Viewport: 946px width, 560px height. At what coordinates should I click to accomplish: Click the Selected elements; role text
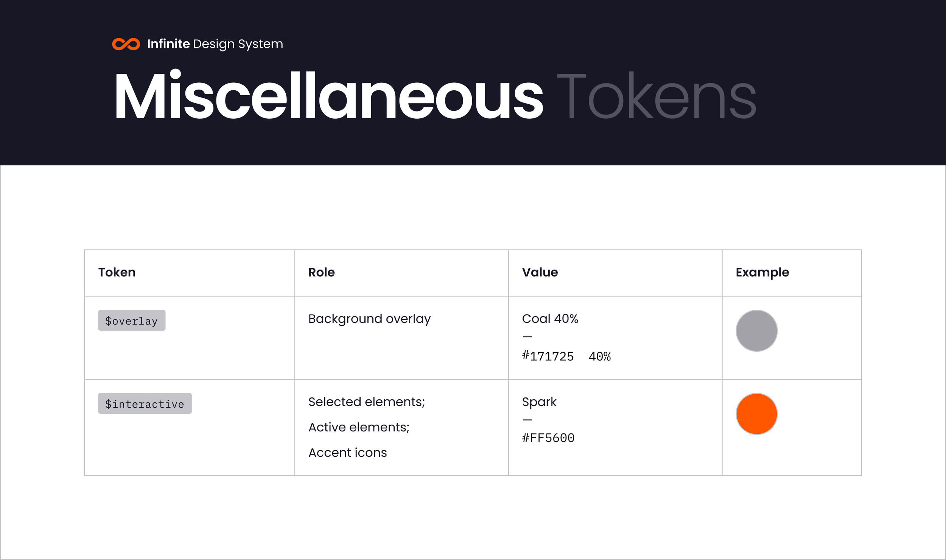pyautogui.click(x=366, y=402)
